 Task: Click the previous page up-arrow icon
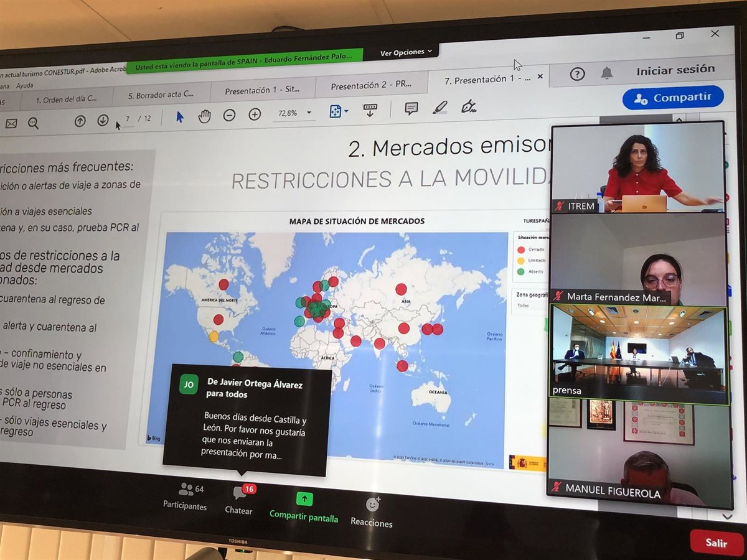coord(80,121)
